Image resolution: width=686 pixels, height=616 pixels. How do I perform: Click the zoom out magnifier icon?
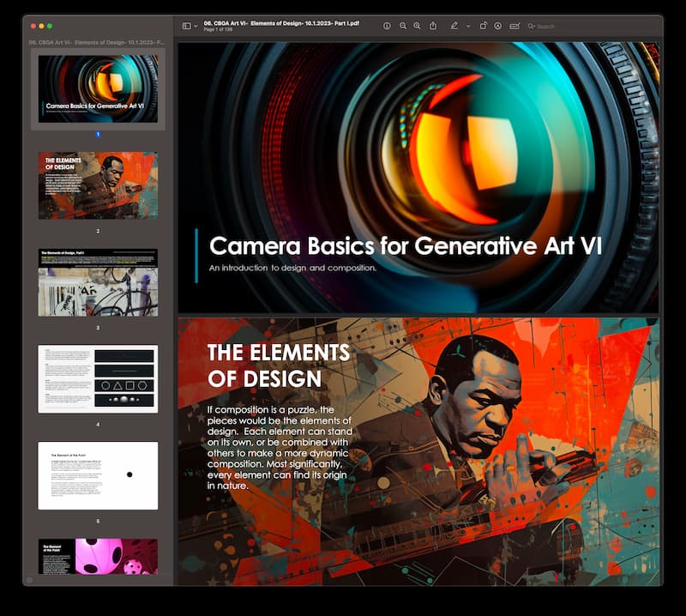click(402, 27)
